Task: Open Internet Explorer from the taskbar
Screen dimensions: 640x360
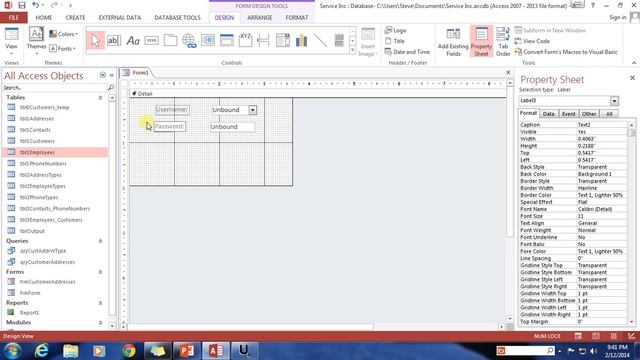Action: pyautogui.click(x=42, y=351)
